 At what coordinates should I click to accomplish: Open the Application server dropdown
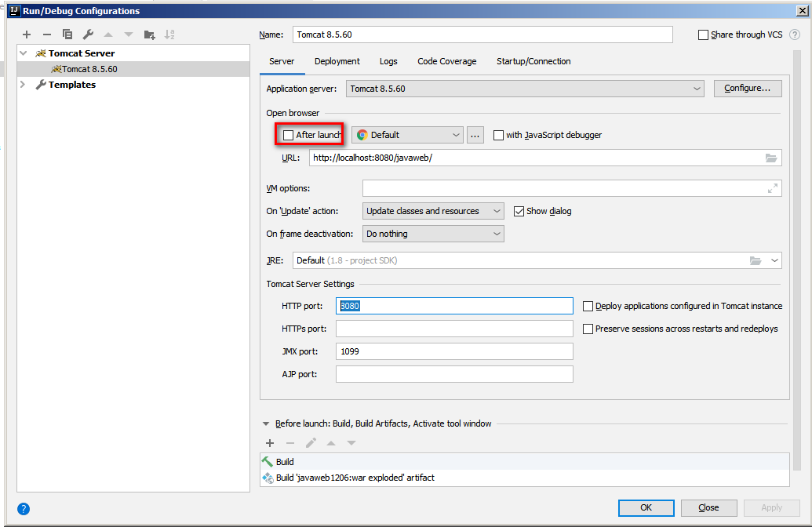(525, 89)
